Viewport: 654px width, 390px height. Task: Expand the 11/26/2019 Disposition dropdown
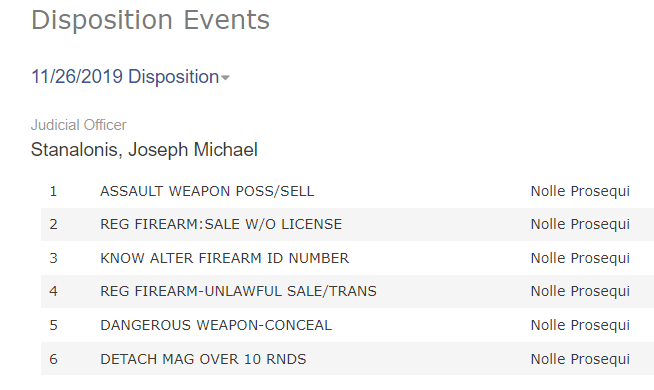tap(130, 77)
